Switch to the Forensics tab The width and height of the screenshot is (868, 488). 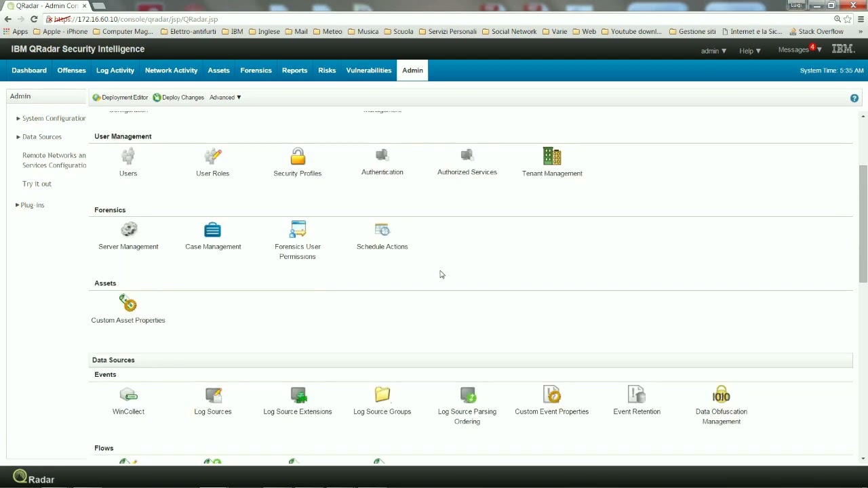click(x=256, y=70)
